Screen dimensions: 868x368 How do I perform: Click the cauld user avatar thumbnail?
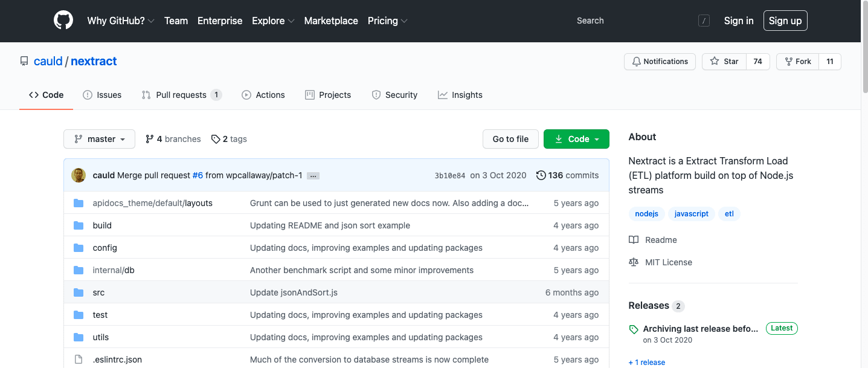tap(79, 175)
